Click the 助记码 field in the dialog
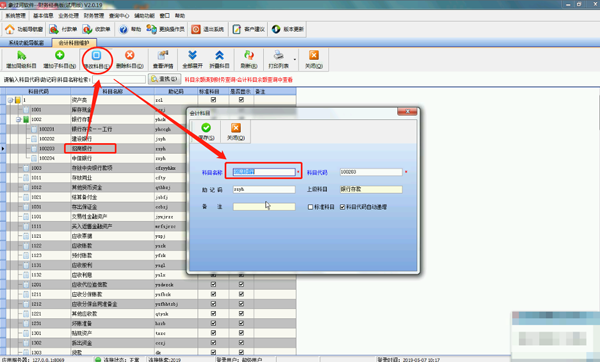This screenshot has height=362, width=600. [264, 189]
